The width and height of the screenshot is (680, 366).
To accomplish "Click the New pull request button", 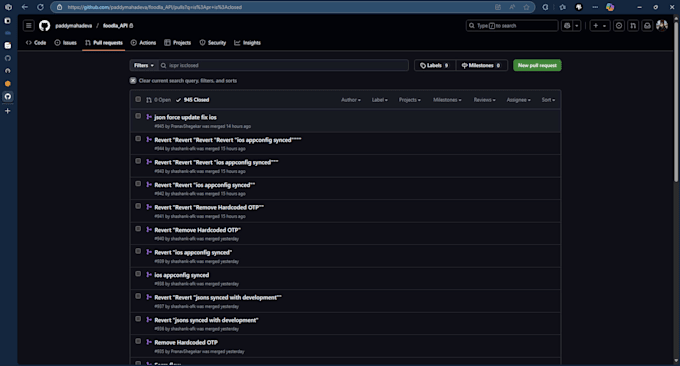I will point(537,65).
